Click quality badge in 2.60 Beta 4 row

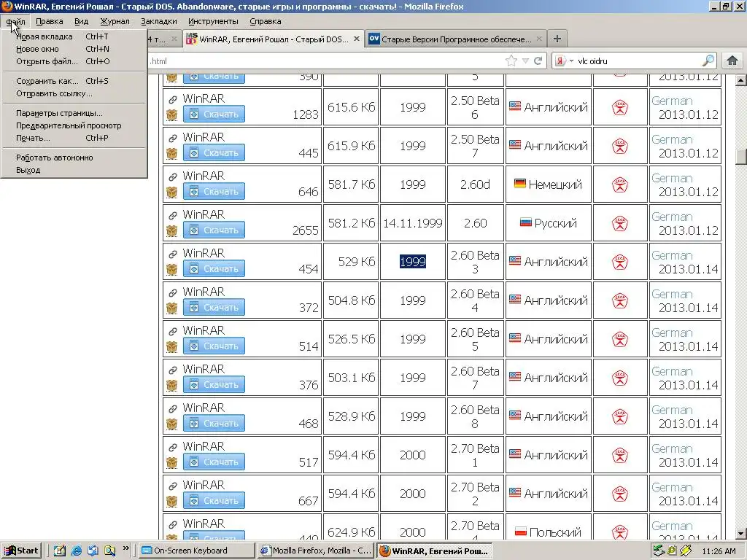coord(620,300)
